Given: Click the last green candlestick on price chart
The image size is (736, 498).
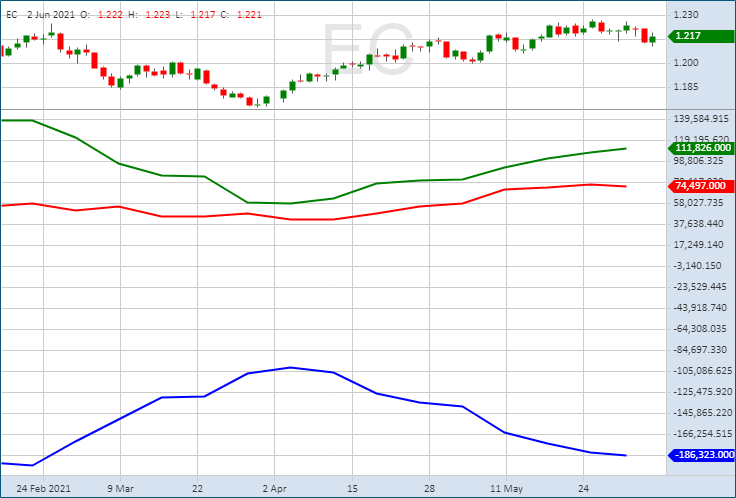Looking at the screenshot, I should click(x=652, y=39).
